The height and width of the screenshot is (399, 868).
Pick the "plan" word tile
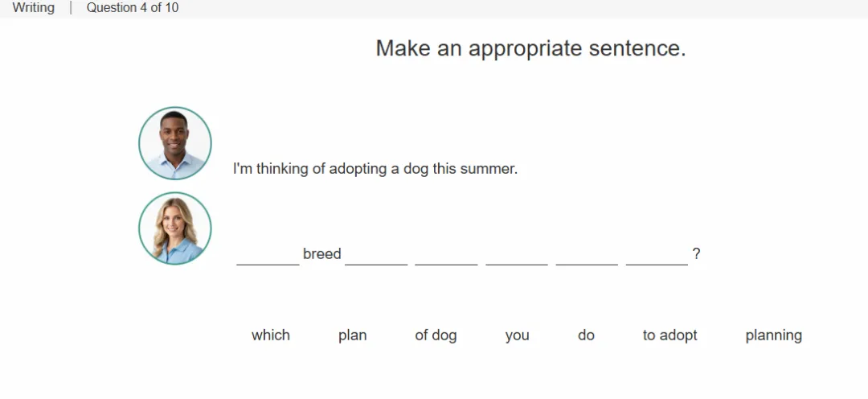353,335
